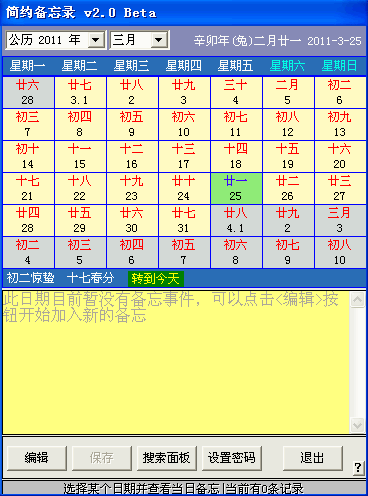Select March 11 cell 初七

(236, 124)
